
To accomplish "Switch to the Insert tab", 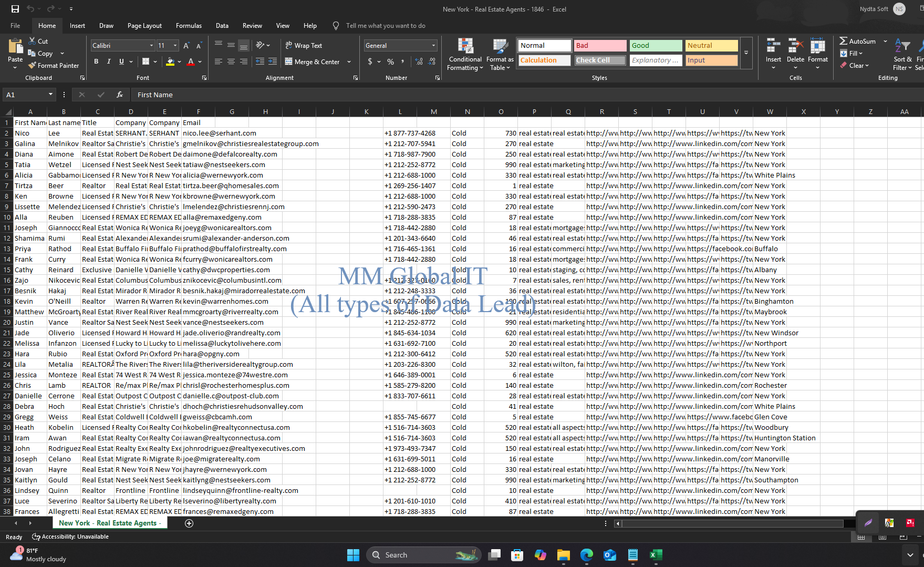I will (x=77, y=26).
